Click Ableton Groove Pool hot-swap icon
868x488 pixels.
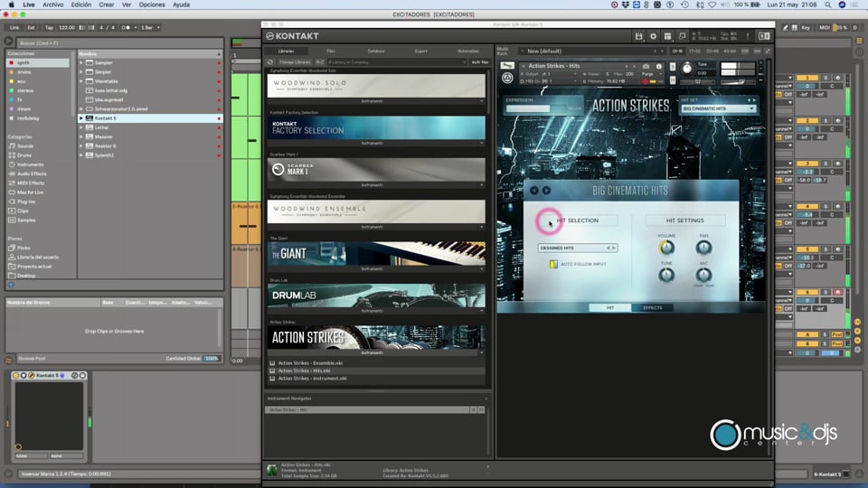tap(9, 361)
